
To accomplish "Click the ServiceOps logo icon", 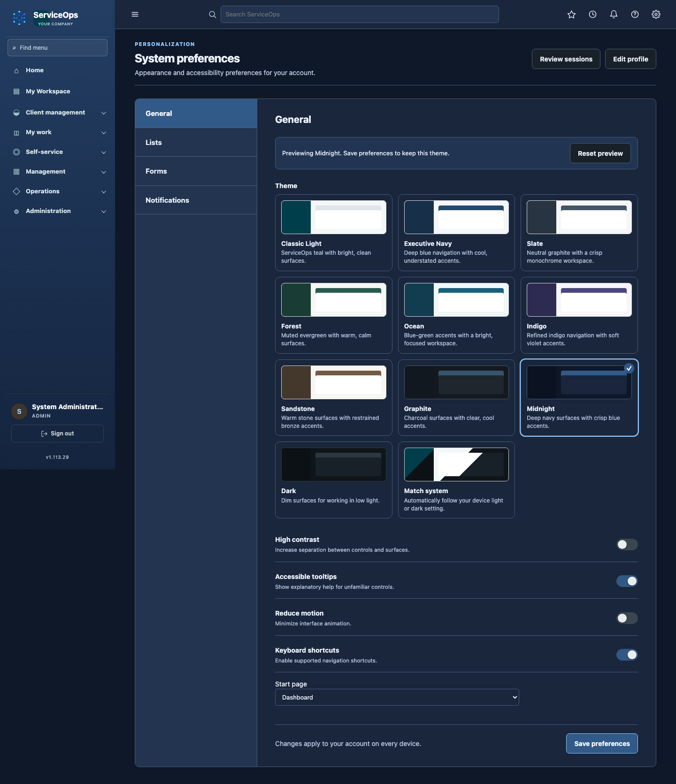I will (19, 18).
